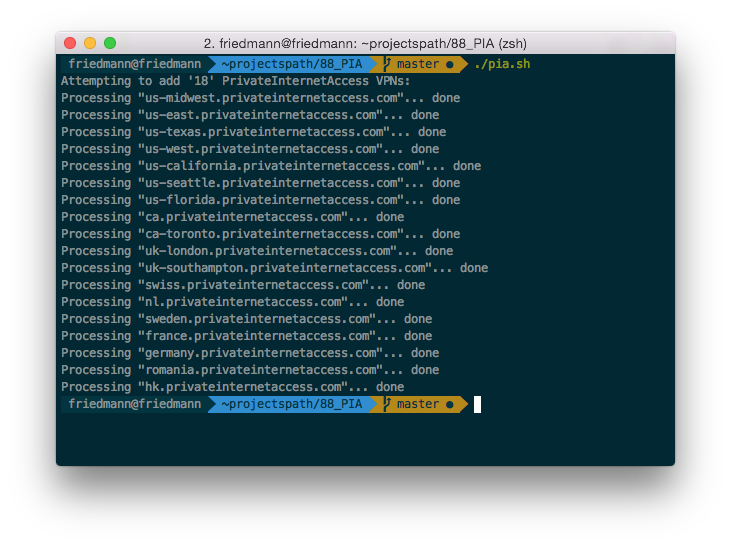
Task: Click the bottom friedmann@friedmann prompt segment
Action: pos(131,404)
